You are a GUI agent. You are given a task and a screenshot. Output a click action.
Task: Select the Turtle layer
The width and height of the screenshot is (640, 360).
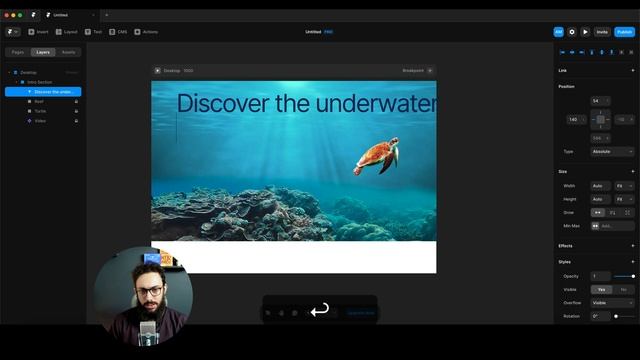pyautogui.click(x=43, y=111)
